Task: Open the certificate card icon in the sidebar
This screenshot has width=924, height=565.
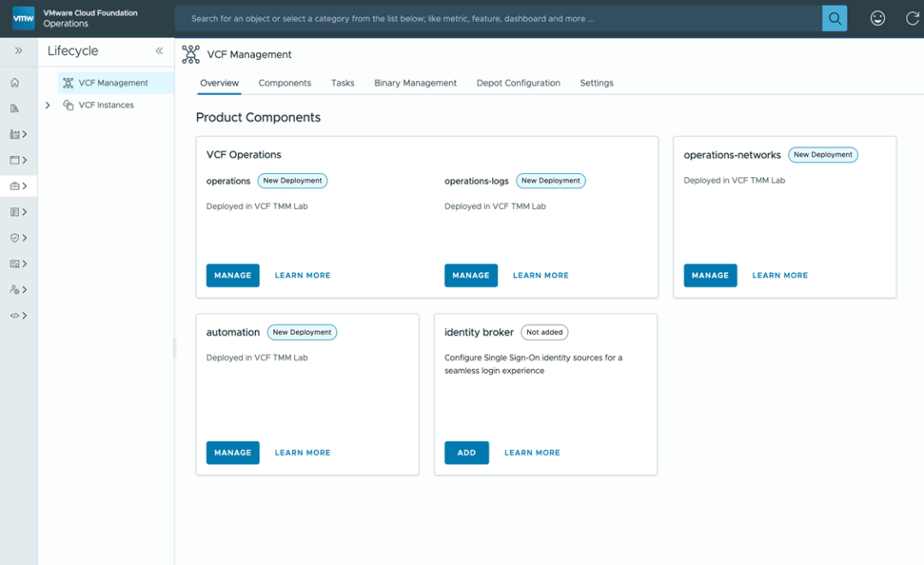Action: [x=15, y=264]
